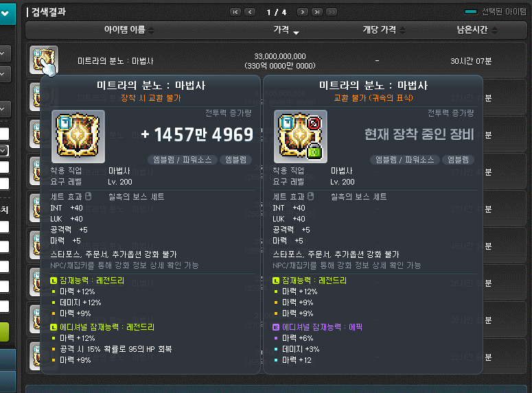Sort results by 개당 가격 column
The height and width of the screenshot is (393, 532).
(384, 30)
